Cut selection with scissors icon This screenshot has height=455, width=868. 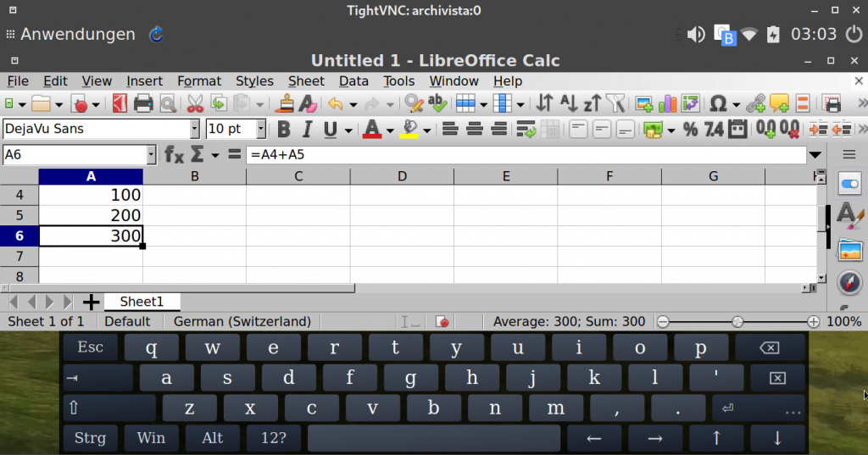point(195,103)
